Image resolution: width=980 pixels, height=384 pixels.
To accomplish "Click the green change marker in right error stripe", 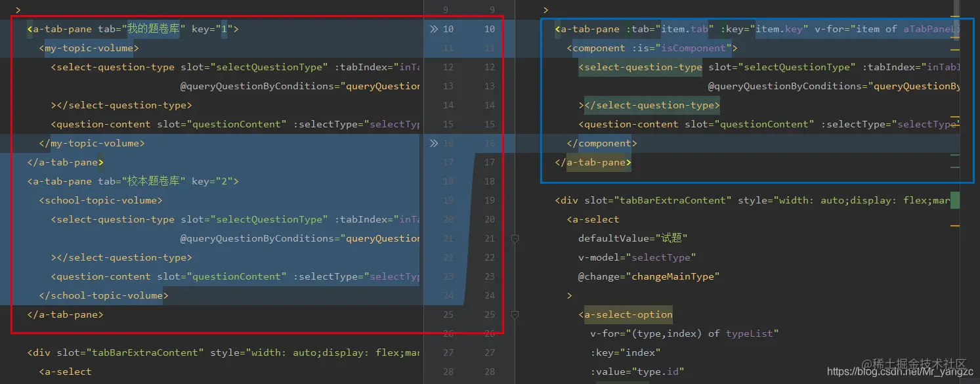I will (x=954, y=200).
